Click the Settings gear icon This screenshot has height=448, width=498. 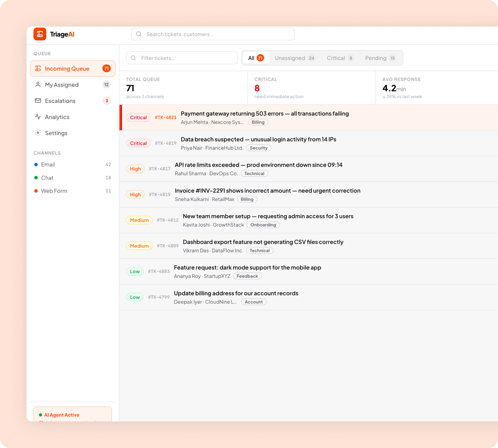[x=38, y=133]
